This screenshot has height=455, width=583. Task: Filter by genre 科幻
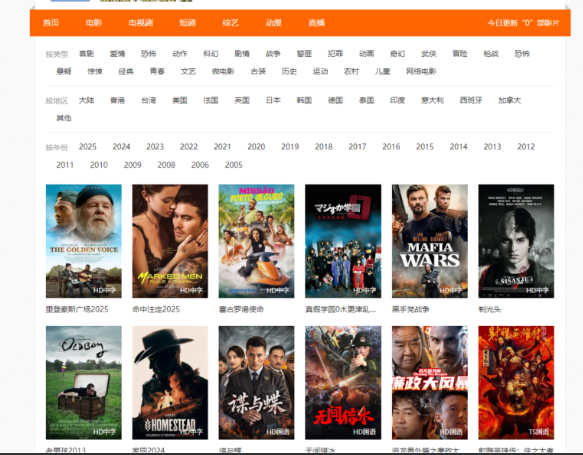pyautogui.click(x=211, y=54)
